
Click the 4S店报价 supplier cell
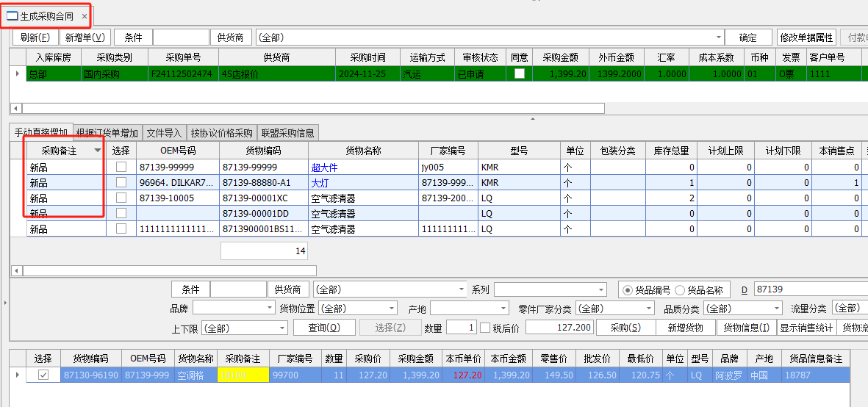pyautogui.click(x=277, y=73)
